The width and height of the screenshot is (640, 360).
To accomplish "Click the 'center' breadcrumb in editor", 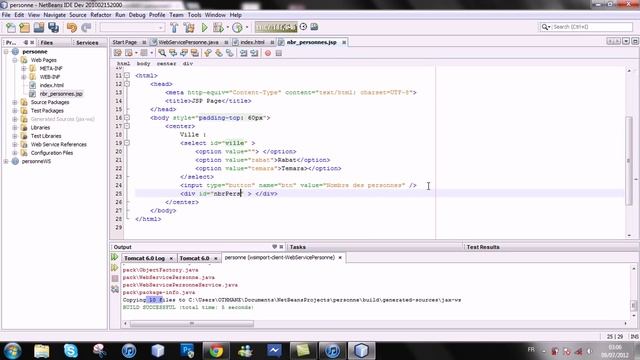I will click(x=167, y=64).
